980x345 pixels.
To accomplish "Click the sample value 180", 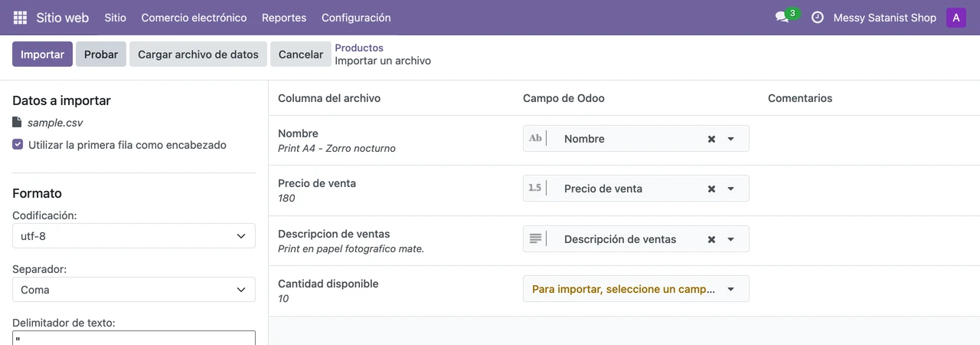I will coord(286,199).
